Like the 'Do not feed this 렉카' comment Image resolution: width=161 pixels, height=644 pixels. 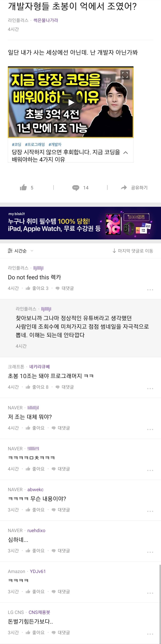(37, 288)
